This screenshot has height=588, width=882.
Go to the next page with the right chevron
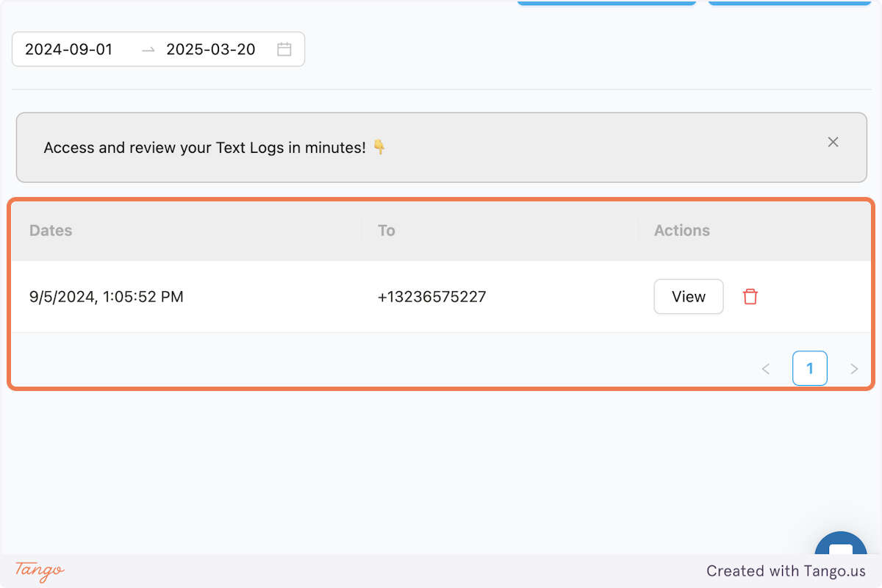point(854,368)
